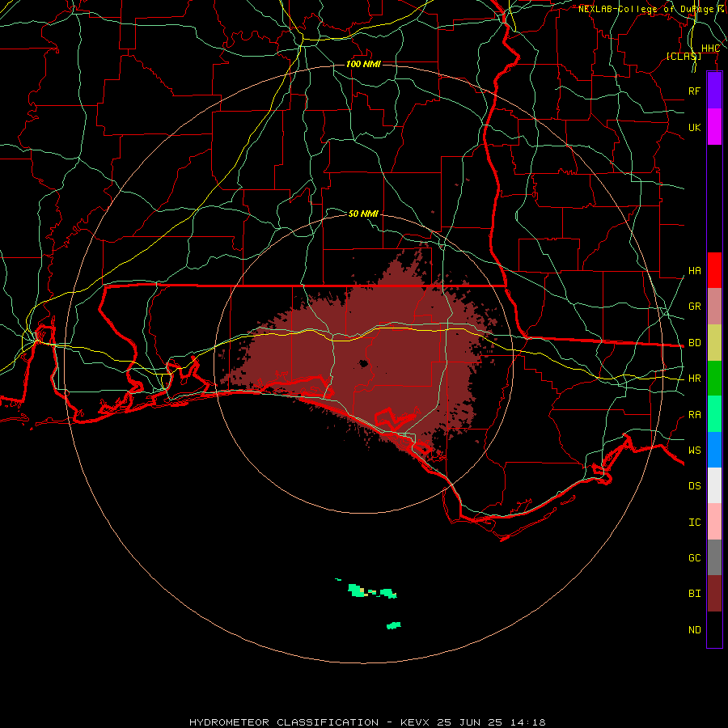Click the HR green legend swatch
Viewport: 728px width, 728px height.
(x=714, y=379)
